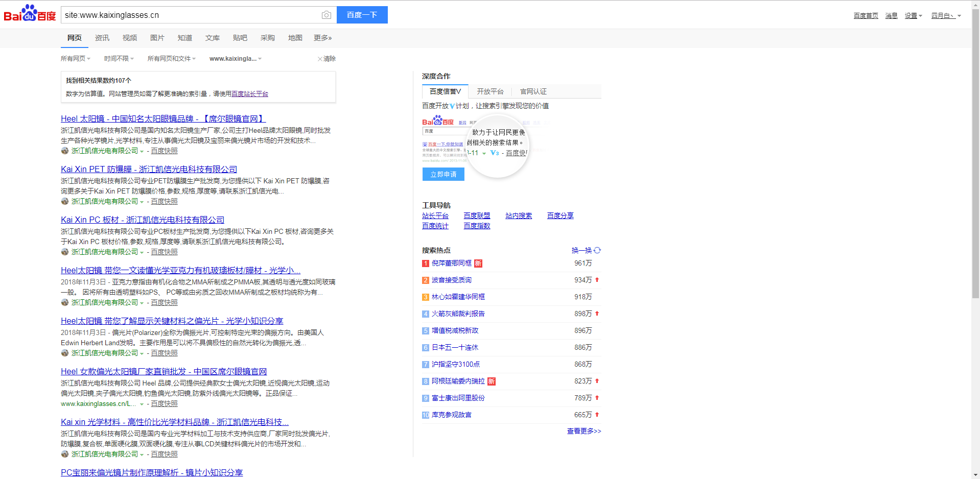980x479 pixels.
Task: Open 时间不限 time filter dropdown
Action: point(119,59)
